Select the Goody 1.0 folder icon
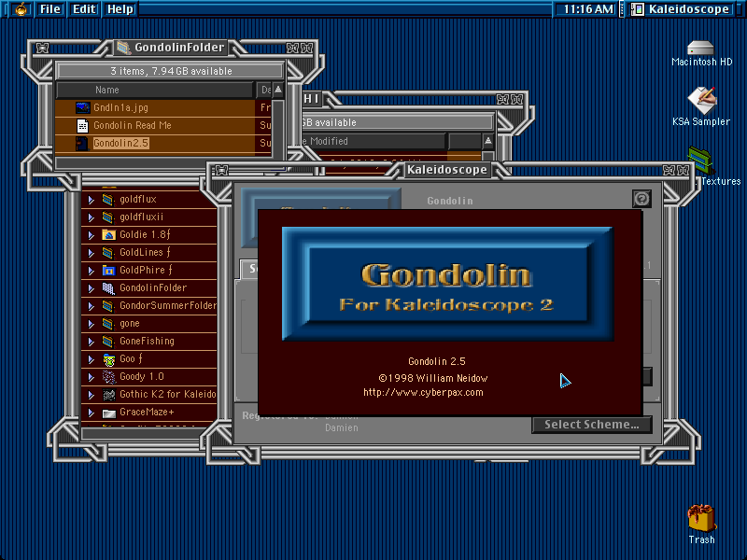 point(109,377)
